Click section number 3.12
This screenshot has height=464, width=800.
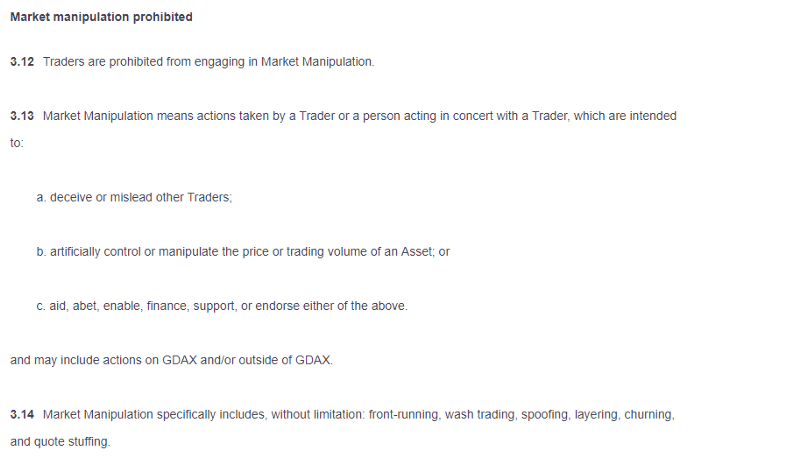click(22, 62)
